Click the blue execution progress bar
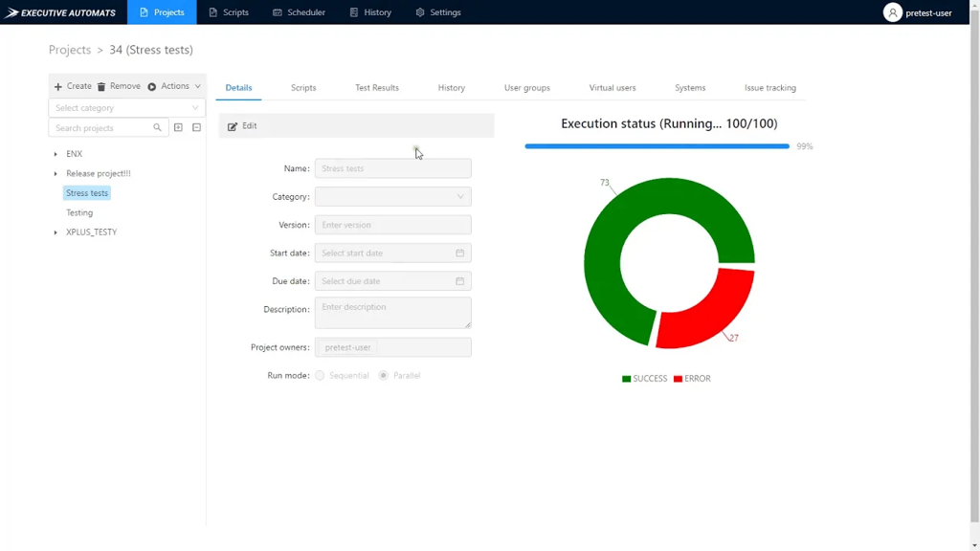The image size is (980, 551). click(x=657, y=146)
